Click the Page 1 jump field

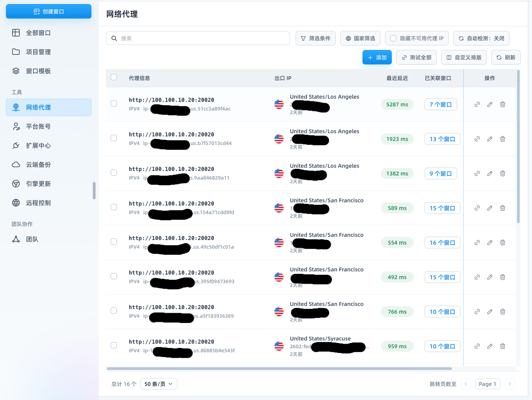click(x=487, y=384)
